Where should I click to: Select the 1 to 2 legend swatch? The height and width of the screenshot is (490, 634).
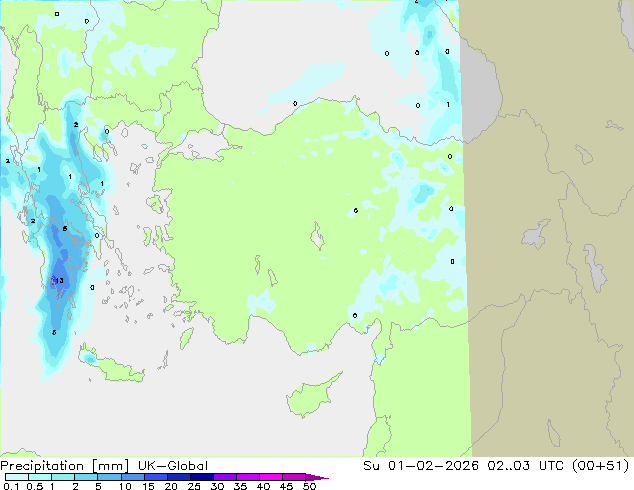pos(63,477)
